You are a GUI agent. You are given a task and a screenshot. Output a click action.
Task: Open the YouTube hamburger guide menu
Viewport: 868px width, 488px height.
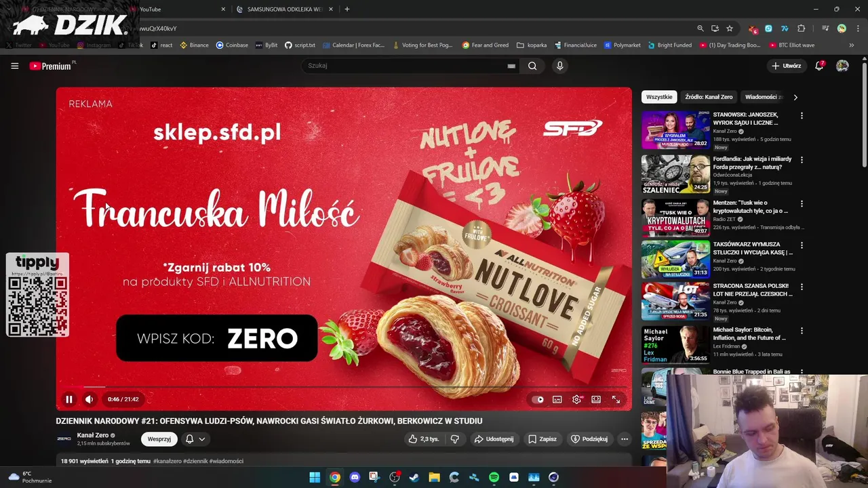click(14, 66)
